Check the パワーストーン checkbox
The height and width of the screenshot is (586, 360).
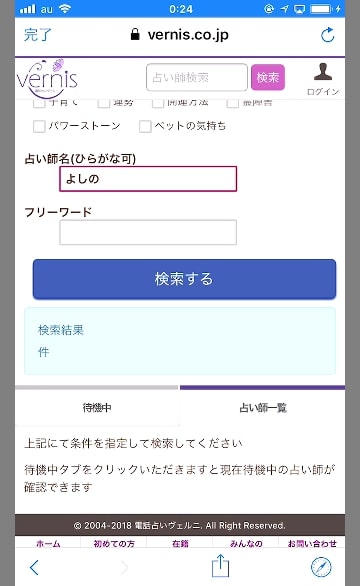(39, 126)
